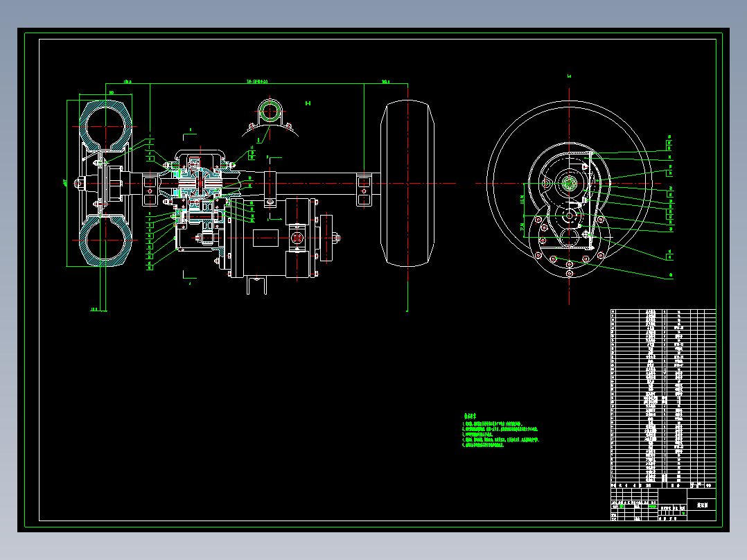
Task: Pick the small rectangular nameplate on the motor body
Action: click(265, 238)
